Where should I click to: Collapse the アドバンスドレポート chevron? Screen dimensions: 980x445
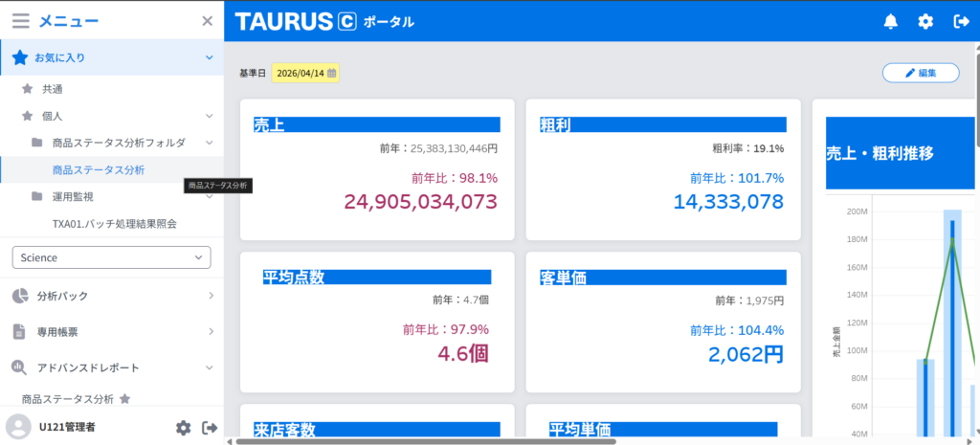211,367
